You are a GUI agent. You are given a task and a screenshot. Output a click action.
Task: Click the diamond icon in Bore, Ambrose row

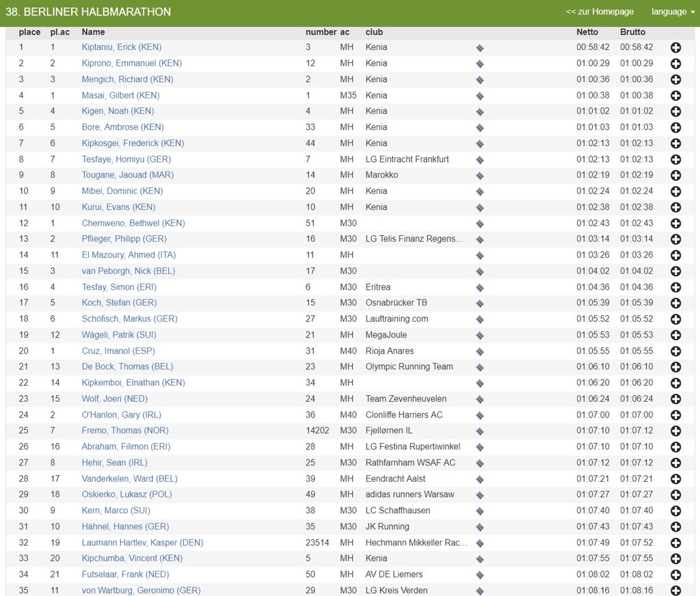click(480, 128)
